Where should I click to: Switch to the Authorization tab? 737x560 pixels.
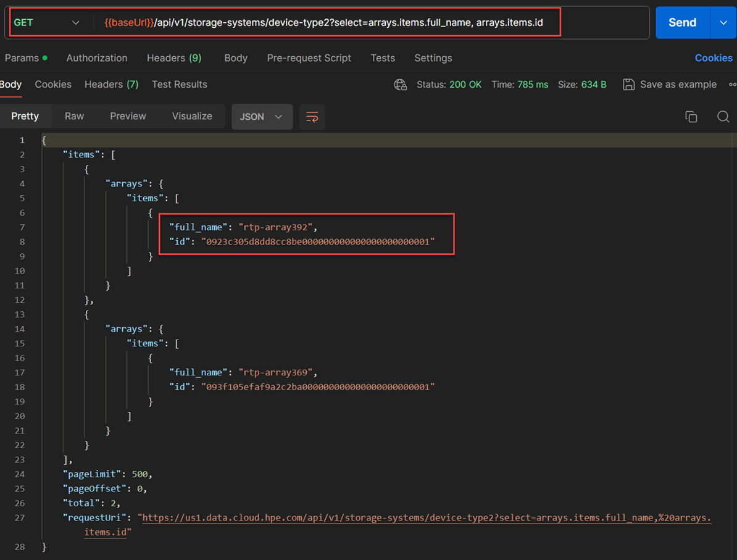[x=97, y=58]
